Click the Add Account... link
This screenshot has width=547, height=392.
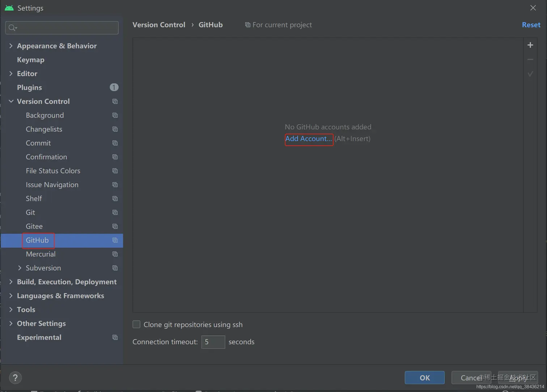tap(309, 139)
